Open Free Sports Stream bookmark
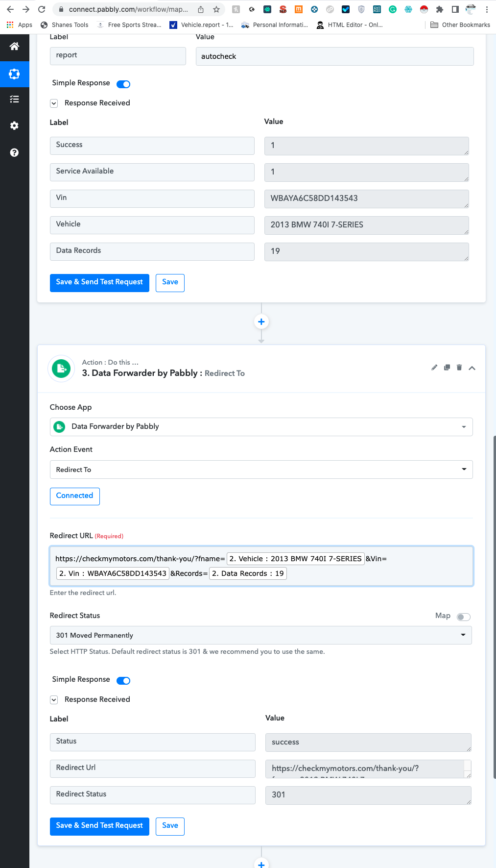 point(129,25)
